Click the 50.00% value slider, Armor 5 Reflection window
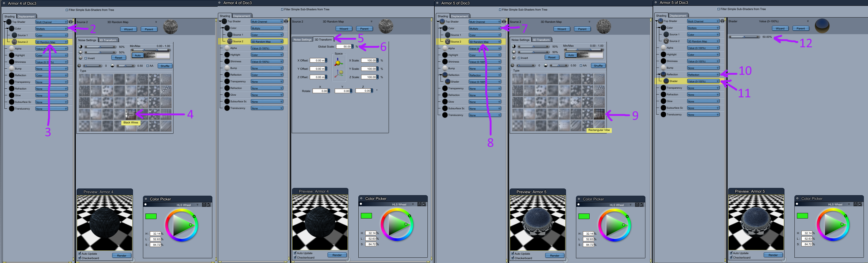 744,37
